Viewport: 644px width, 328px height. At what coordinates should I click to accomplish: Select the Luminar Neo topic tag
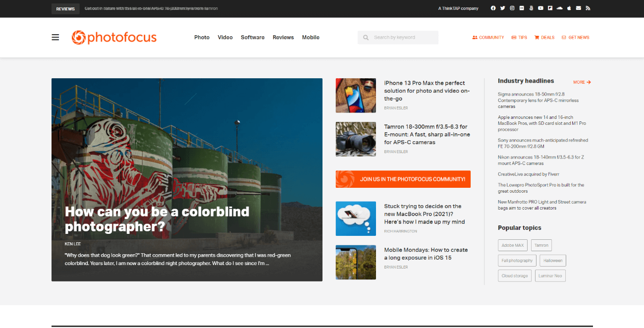(x=550, y=276)
